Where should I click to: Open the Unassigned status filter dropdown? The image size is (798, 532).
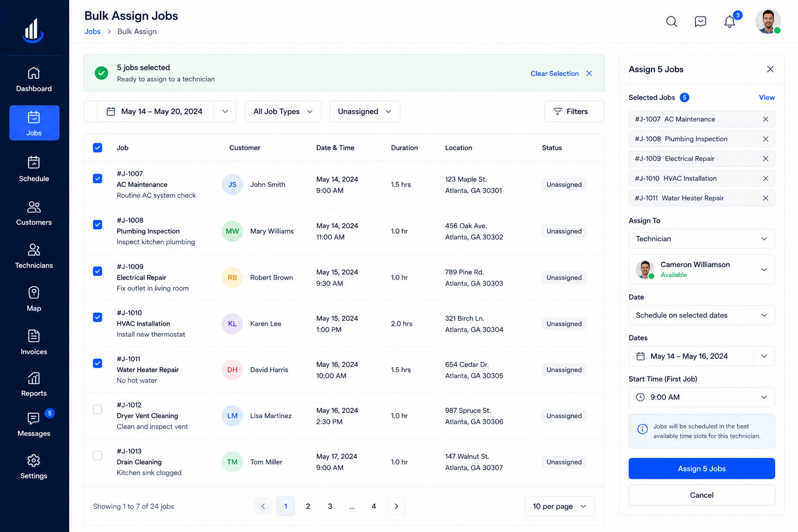pos(365,111)
